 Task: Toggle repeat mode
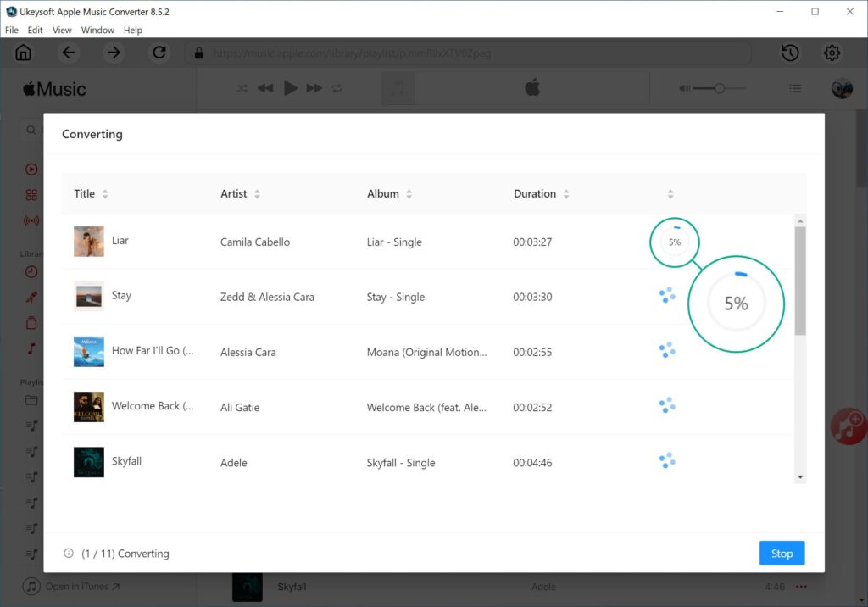[x=337, y=88]
